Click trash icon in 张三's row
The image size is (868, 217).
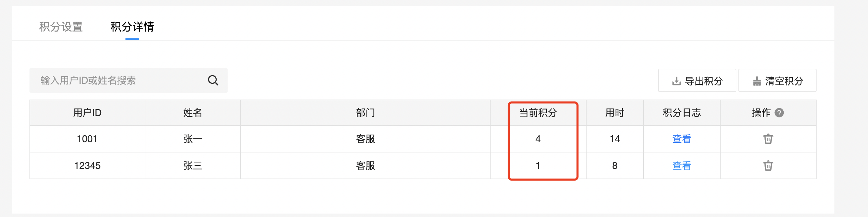point(768,166)
